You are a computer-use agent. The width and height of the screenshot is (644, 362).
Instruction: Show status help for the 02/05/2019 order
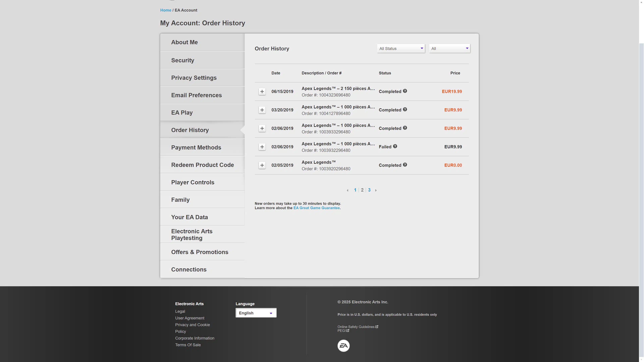click(x=405, y=165)
